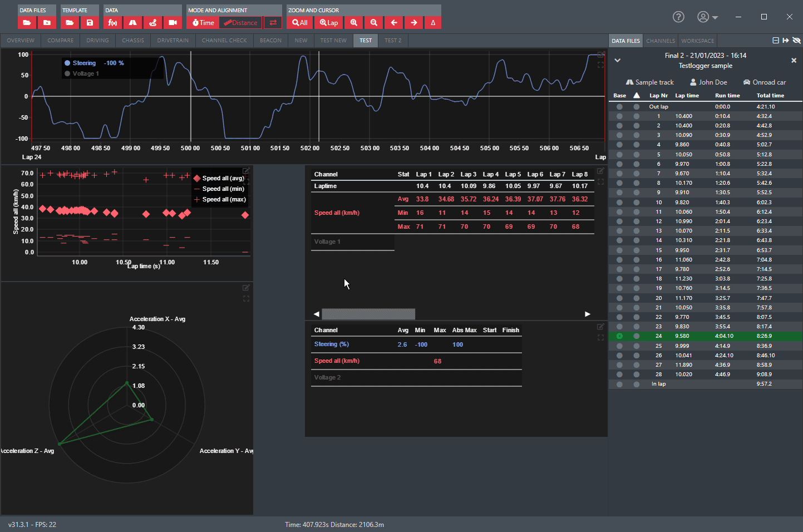Click the track road icon in Data
The width and height of the screenshot is (803, 532).
click(132, 23)
